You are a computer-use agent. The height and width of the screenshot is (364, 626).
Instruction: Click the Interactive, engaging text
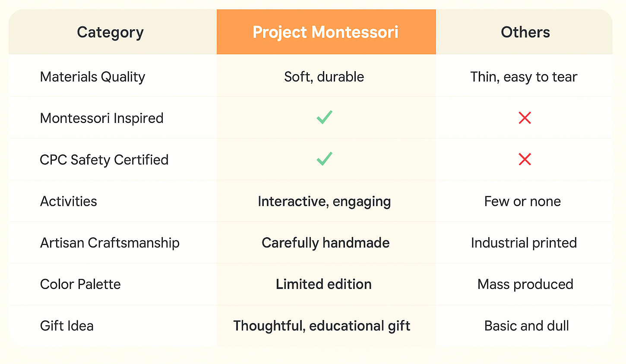[324, 201]
